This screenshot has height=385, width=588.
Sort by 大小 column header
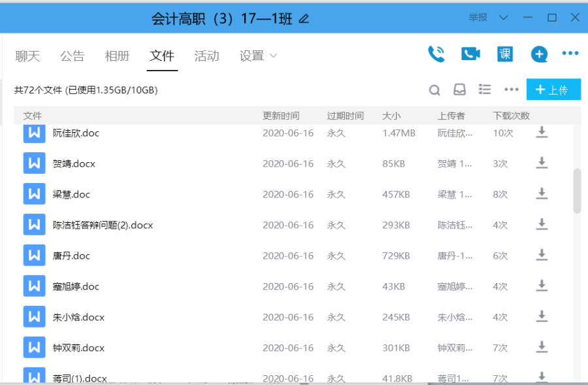tap(391, 116)
